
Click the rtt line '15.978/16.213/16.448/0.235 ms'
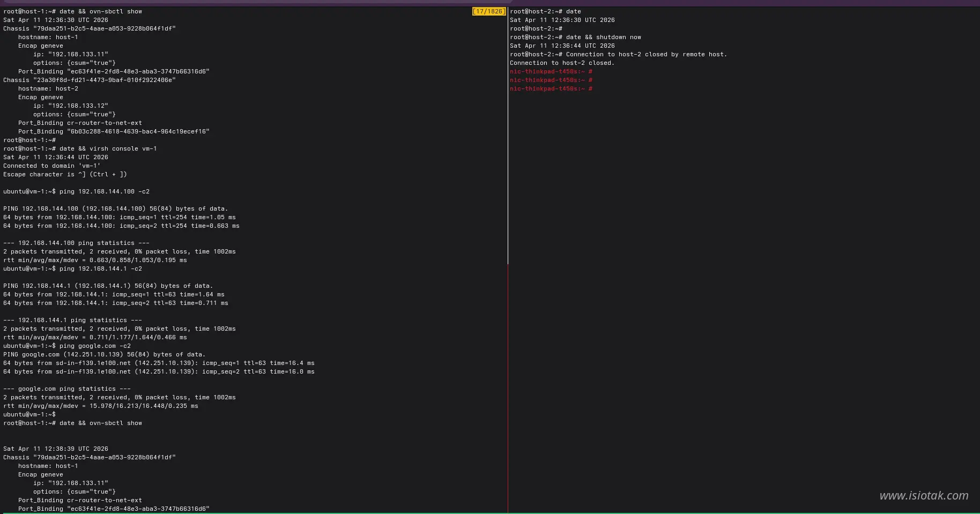point(101,406)
